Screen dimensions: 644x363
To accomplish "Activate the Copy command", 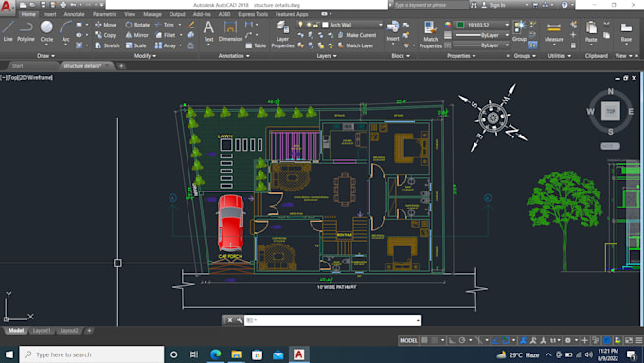I will tap(105, 35).
